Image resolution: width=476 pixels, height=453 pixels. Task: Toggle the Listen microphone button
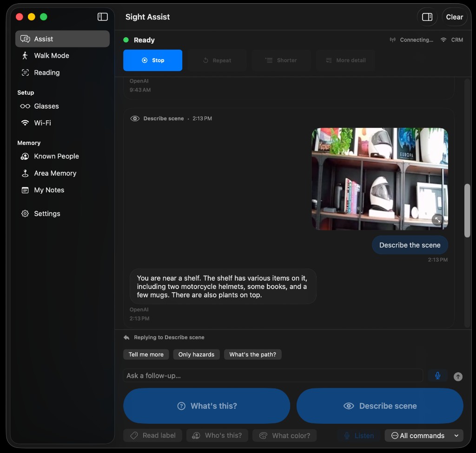pyautogui.click(x=359, y=435)
